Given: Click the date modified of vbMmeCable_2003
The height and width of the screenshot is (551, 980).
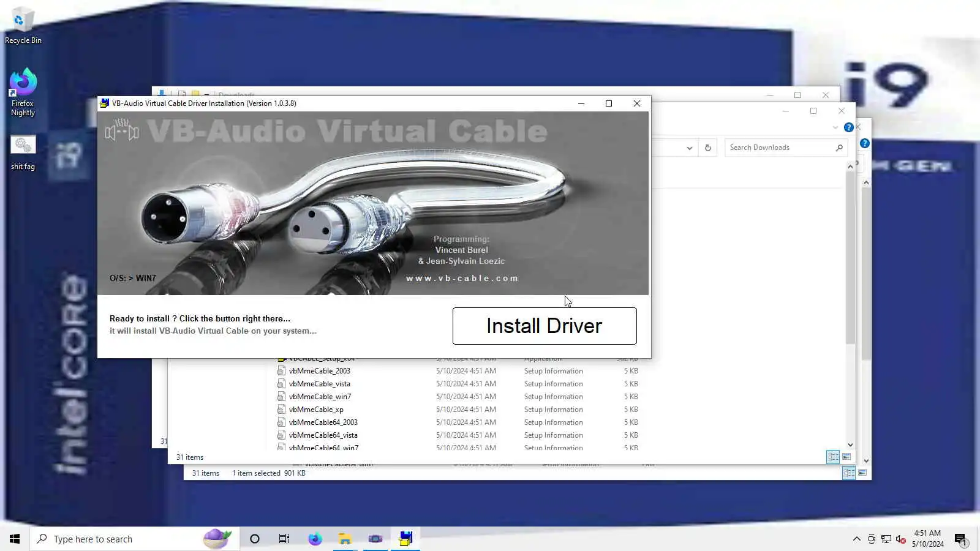Looking at the screenshot, I should pyautogui.click(x=466, y=371).
